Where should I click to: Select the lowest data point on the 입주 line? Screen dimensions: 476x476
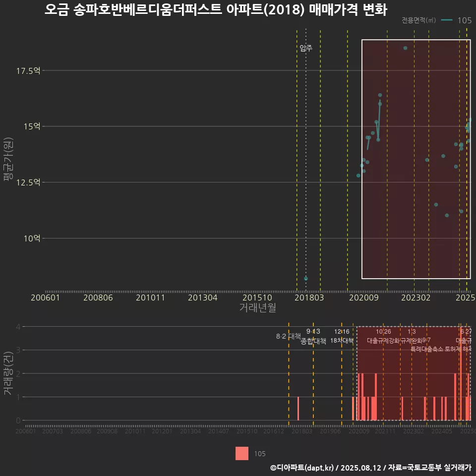[x=306, y=279]
